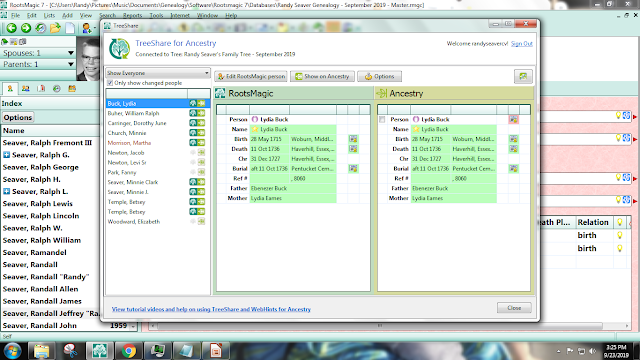Open Death media icon in RootsMagic panel
Viewport: 640px width, 360px height.
[353, 149]
